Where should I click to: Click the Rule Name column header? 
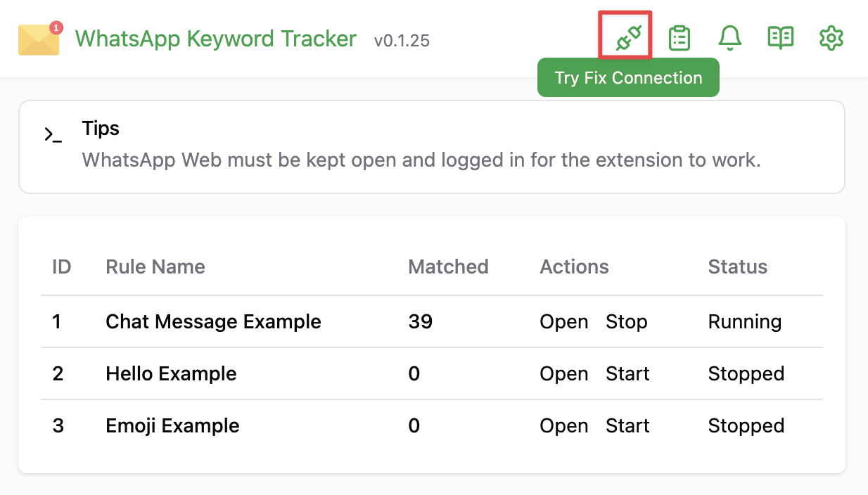coord(155,267)
